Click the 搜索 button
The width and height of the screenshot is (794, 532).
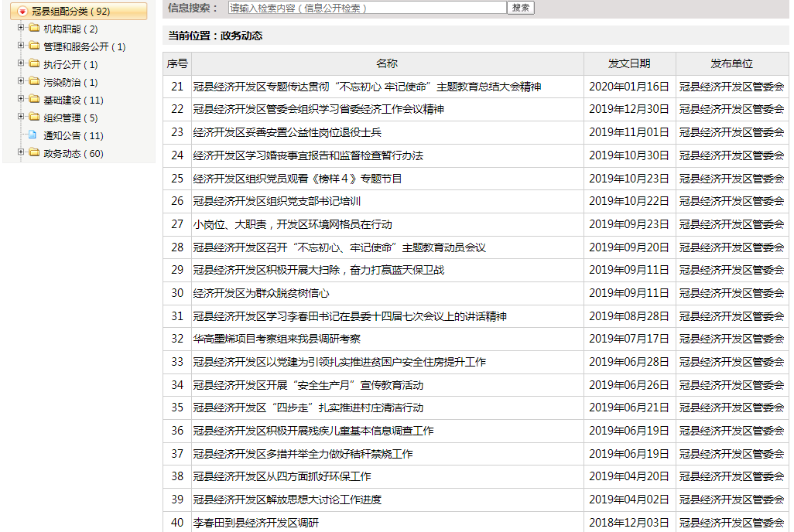pyautogui.click(x=521, y=8)
